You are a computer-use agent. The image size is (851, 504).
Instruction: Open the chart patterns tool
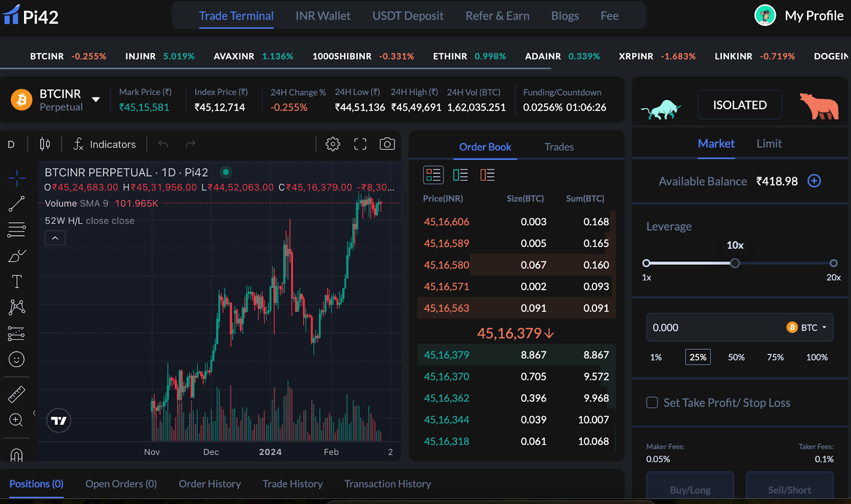[x=17, y=307]
